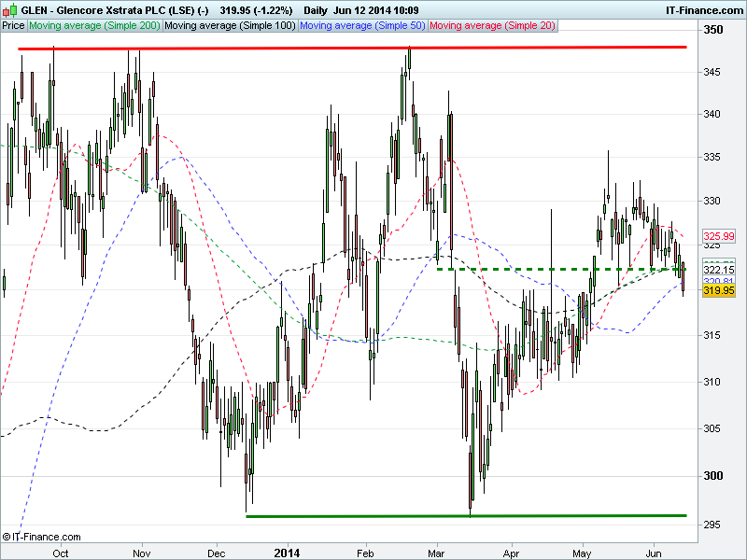The height and width of the screenshot is (560, 747).
Task: Select the dashed green horizontal line
Action: 560,269
